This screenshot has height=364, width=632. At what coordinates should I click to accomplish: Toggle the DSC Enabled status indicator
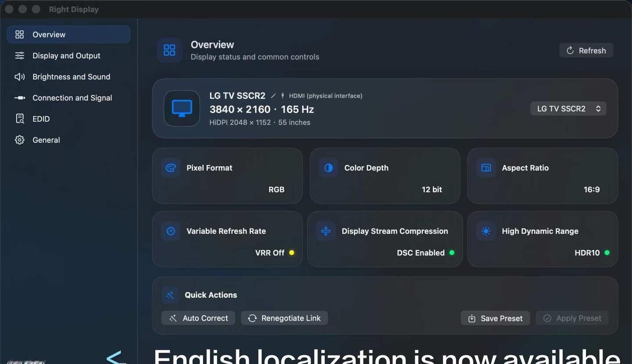pos(451,253)
